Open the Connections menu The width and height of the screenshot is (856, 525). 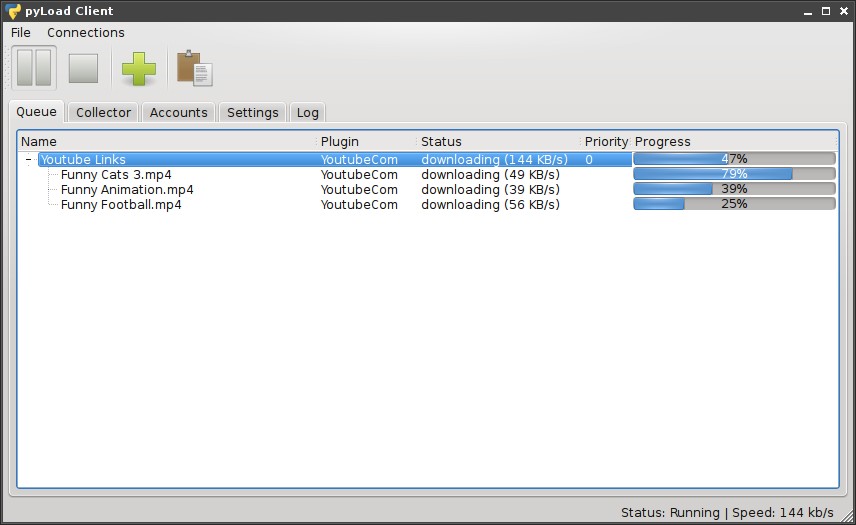(x=86, y=33)
